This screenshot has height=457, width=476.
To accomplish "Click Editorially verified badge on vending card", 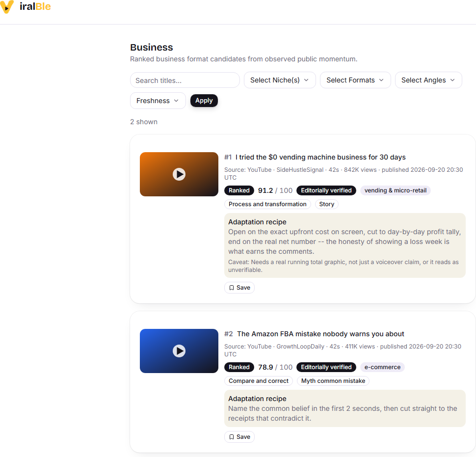I will point(326,190).
